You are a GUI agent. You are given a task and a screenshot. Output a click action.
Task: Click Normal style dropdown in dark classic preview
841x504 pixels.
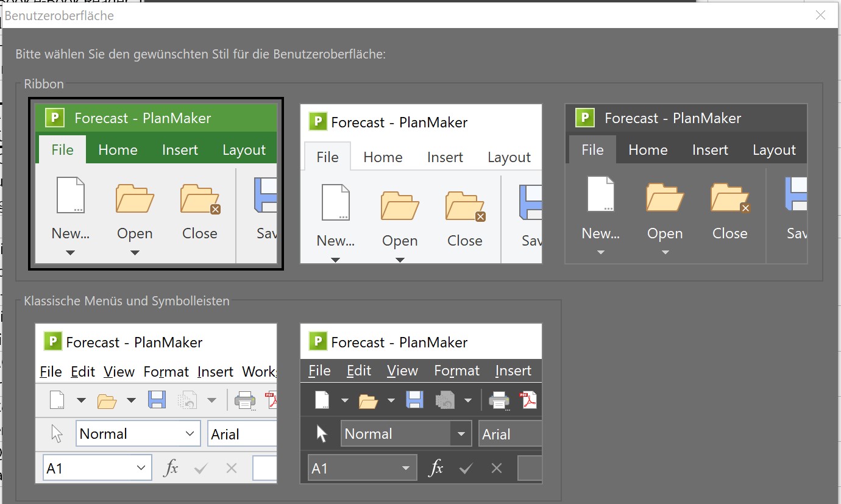click(x=406, y=434)
